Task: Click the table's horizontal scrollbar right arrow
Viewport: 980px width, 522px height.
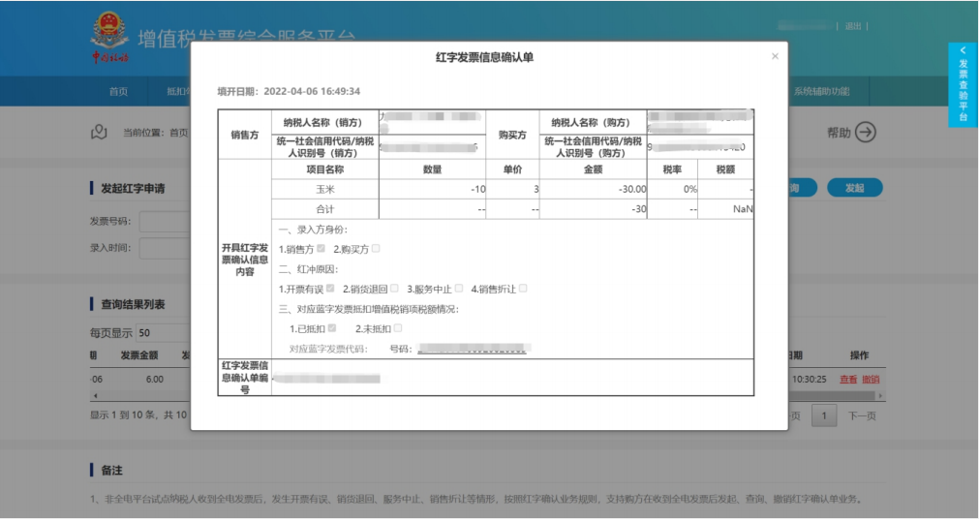Action: click(x=880, y=396)
